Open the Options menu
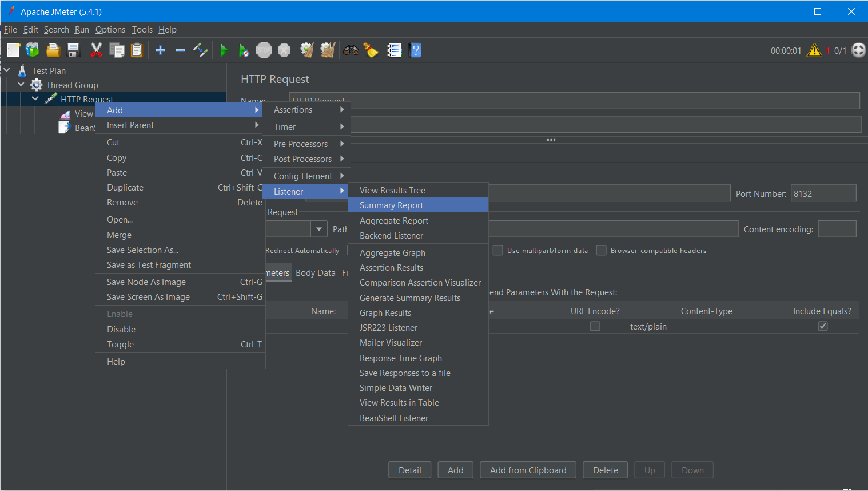Image resolution: width=868 pixels, height=491 pixels. tap(110, 30)
